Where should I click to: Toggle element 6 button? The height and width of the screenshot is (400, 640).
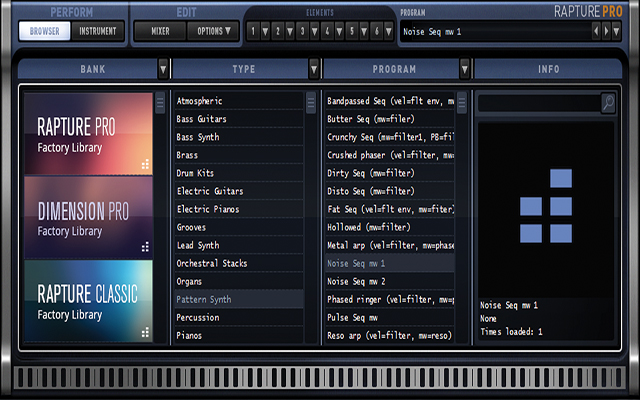376,31
